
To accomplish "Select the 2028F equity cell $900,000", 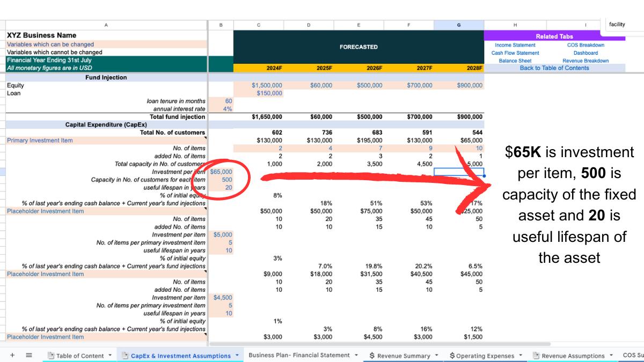I will pos(459,85).
